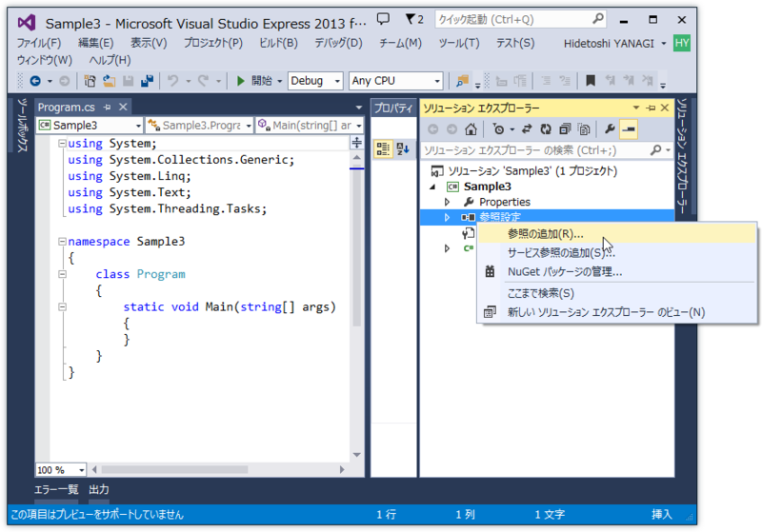Click the HY user account badge

[682, 43]
